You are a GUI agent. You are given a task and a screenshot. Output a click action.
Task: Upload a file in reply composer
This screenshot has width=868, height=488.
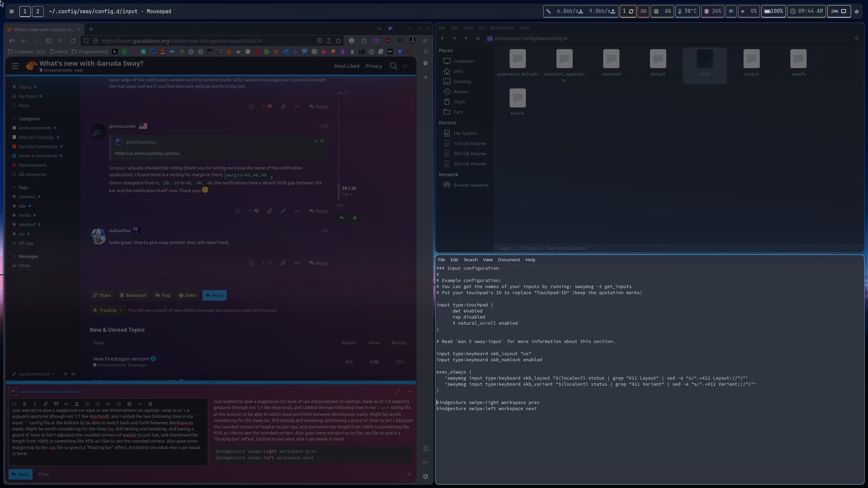point(77,404)
